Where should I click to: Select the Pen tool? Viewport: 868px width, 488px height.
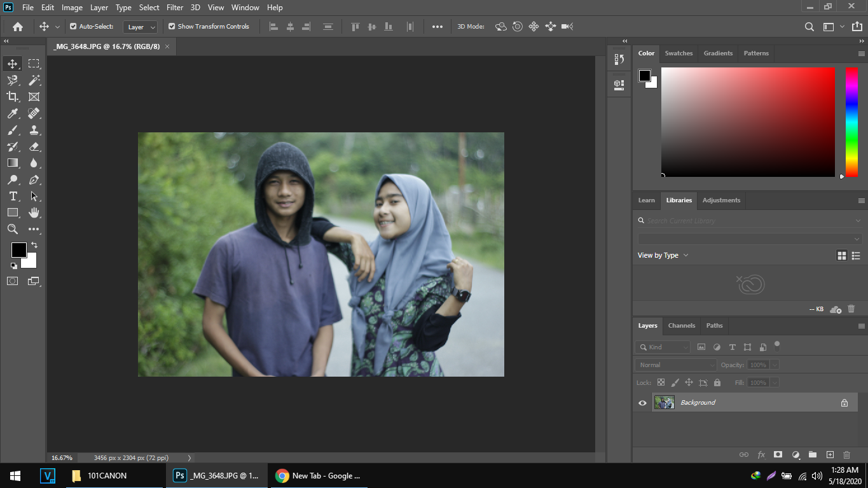tap(34, 179)
